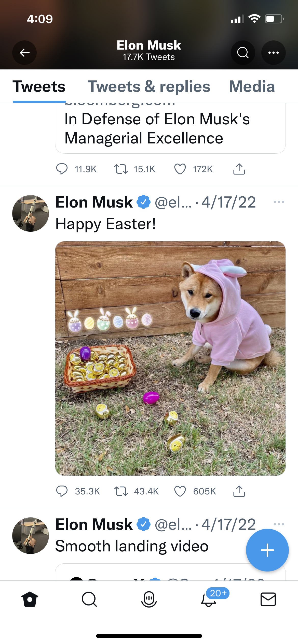Open the profile more options menu
This screenshot has width=298, height=644.
273,53
